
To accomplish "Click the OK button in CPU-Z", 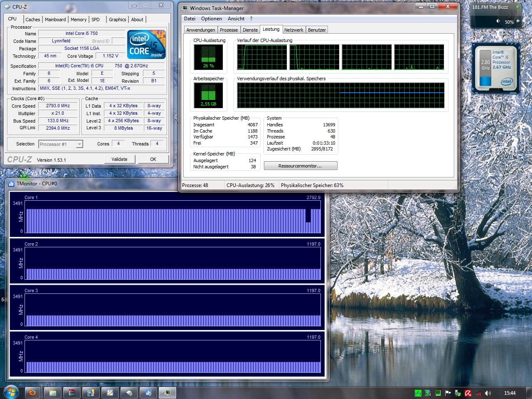I will 153,159.
